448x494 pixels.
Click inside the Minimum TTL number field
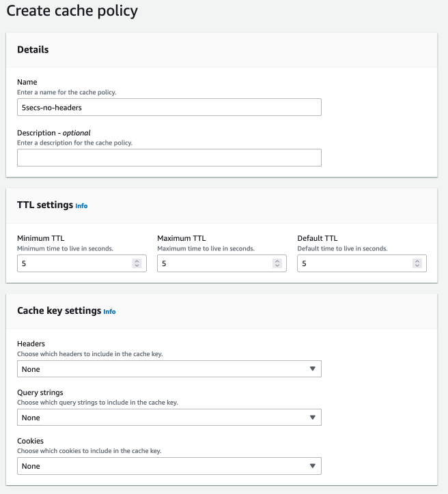tap(72, 263)
